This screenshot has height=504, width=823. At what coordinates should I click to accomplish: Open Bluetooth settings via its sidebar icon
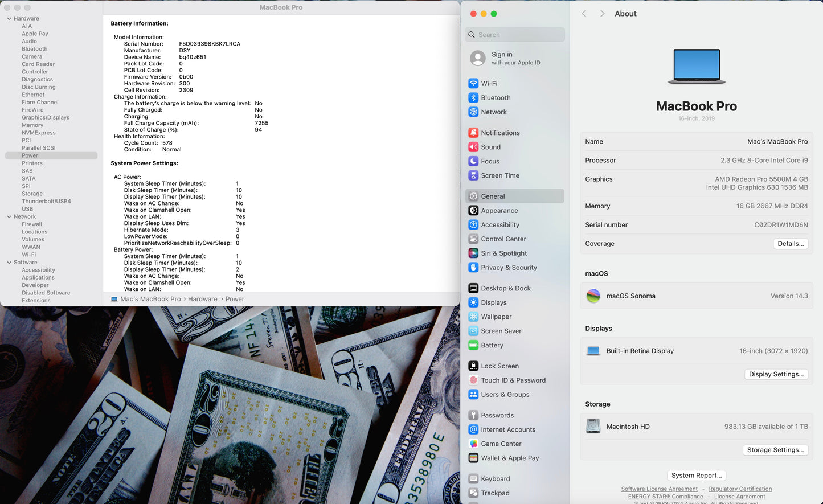tap(473, 98)
